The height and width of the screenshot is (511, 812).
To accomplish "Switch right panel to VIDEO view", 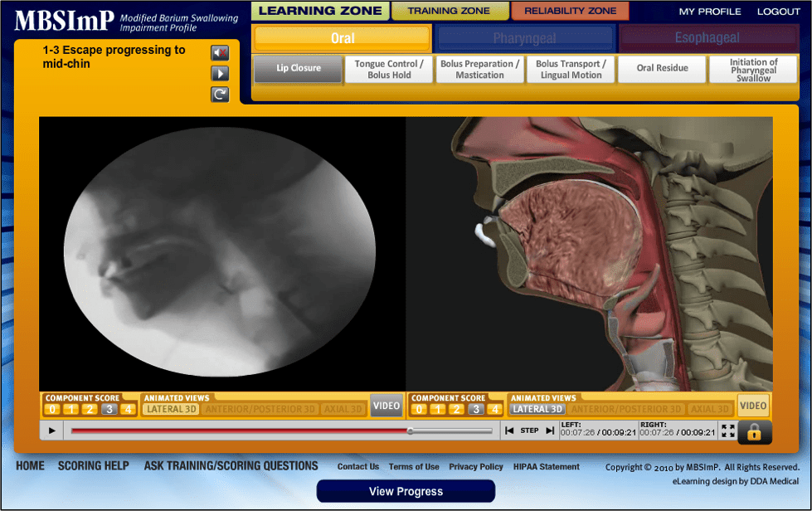I will pos(753,406).
